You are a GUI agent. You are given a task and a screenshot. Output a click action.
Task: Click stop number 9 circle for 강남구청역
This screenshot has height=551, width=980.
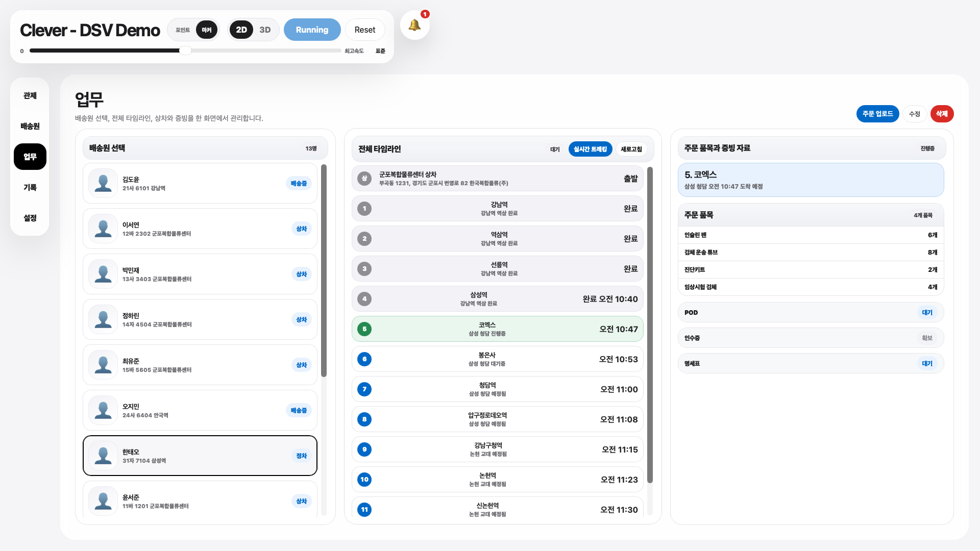(x=364, y=449)
